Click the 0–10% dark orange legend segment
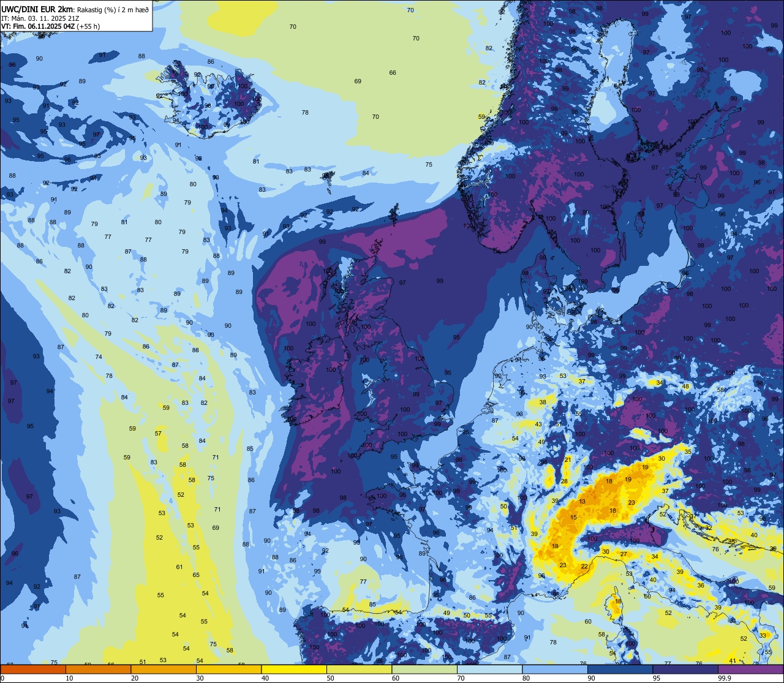 tap(33, 669)
